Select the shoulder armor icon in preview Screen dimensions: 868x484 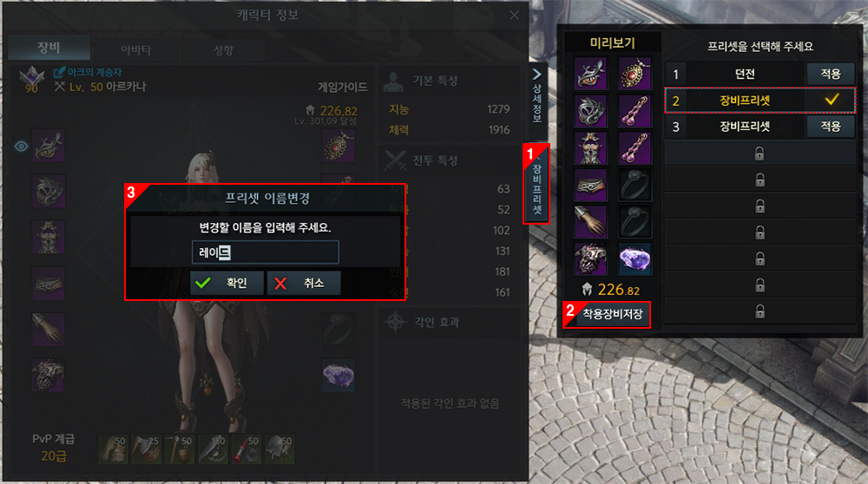pos(590,111)
